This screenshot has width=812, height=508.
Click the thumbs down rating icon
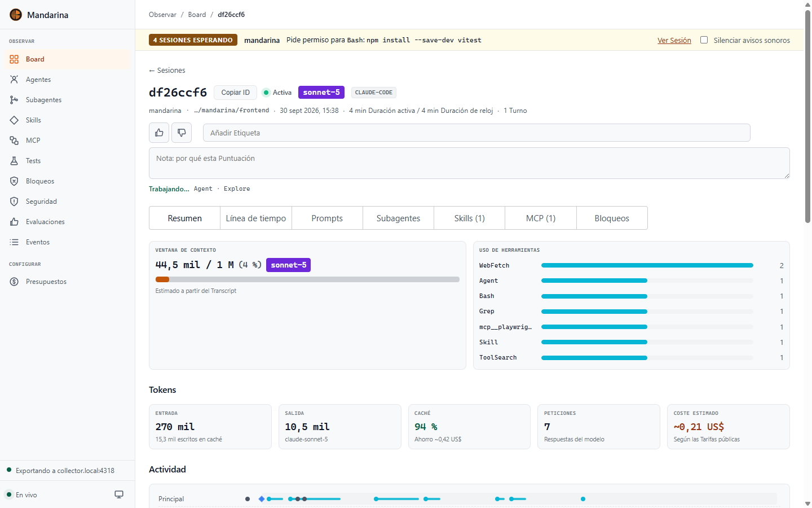tap(182, 133)
